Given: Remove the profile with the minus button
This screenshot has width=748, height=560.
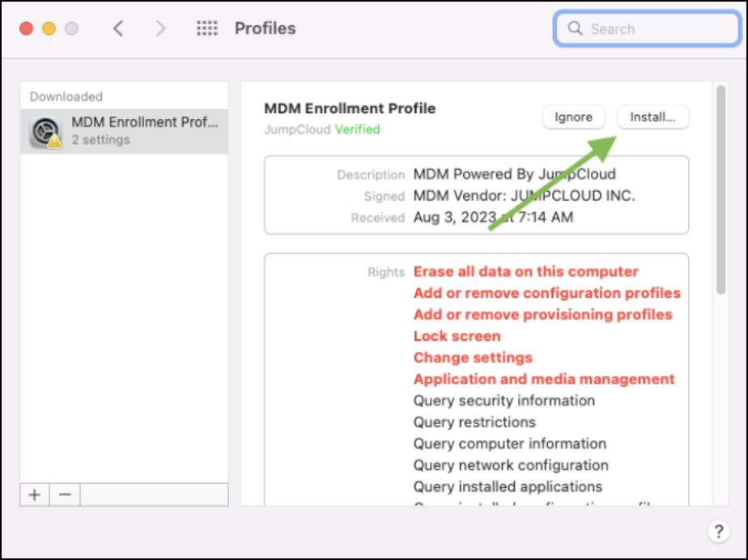Looking at the screenshot, I should (66, 494).
